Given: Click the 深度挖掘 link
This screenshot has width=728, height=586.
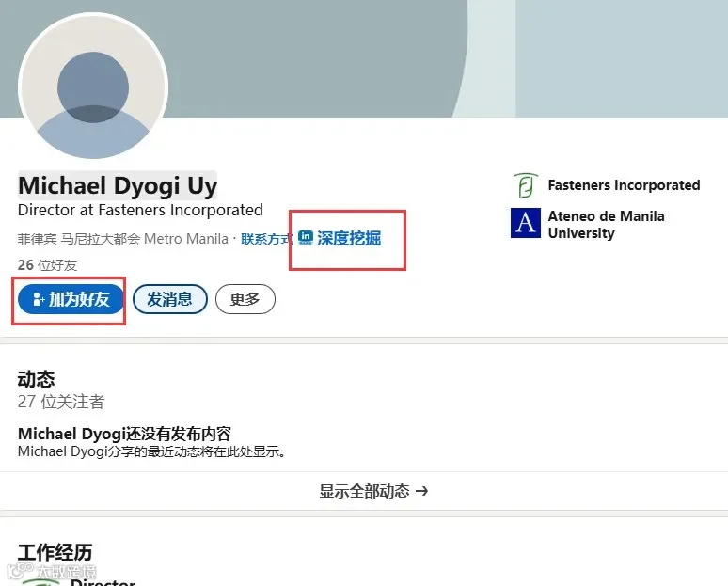Looking at the screenshot, I should point(349,238).
